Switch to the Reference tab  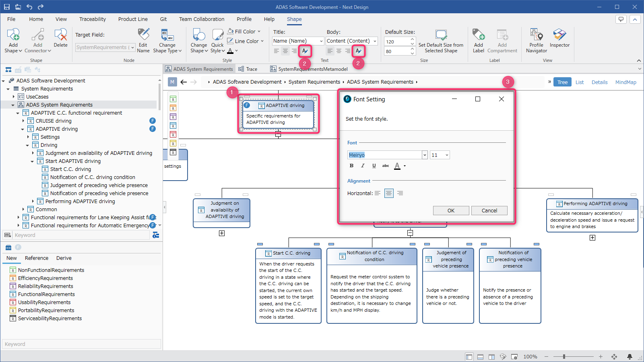click(37, 258)
